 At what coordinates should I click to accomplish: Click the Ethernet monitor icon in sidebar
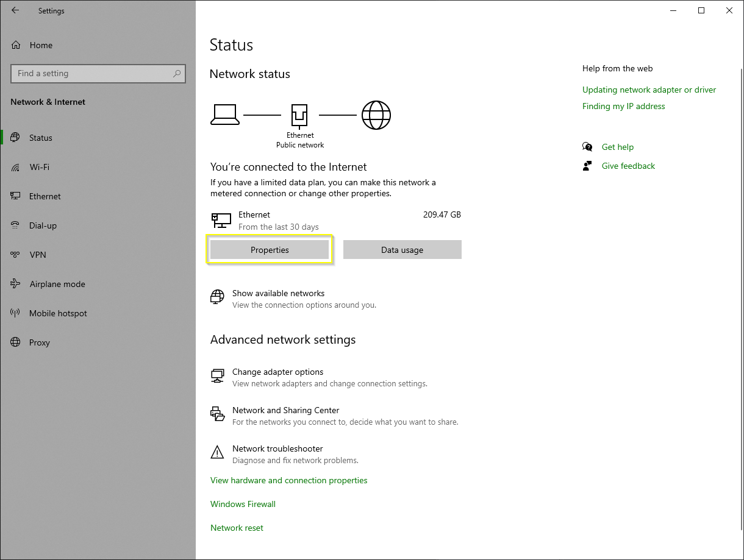coord(16,196)
